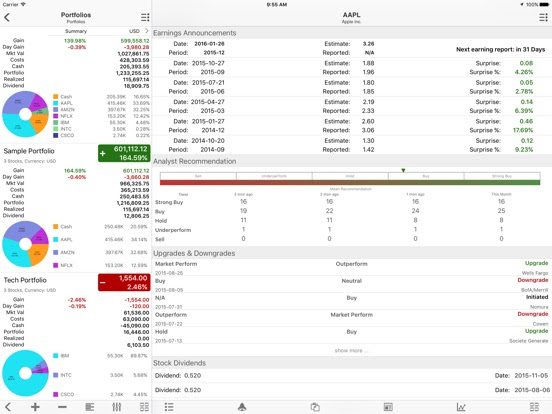Image resolution: width=552 pixels, height=414 pixels.
Task: Click the orange Cash swatch in Summary legend
Action: pyautogui.click(x=56, y=96)
